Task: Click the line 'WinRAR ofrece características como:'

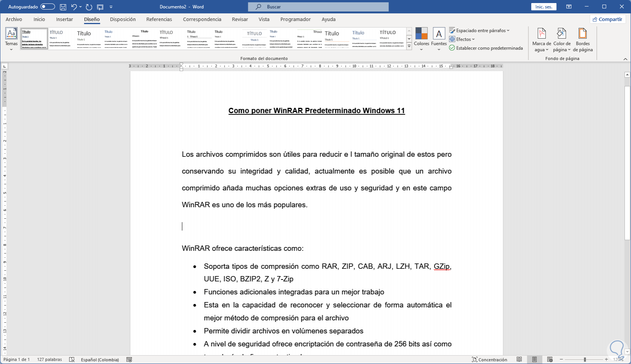Action: [x=243, y=249]
